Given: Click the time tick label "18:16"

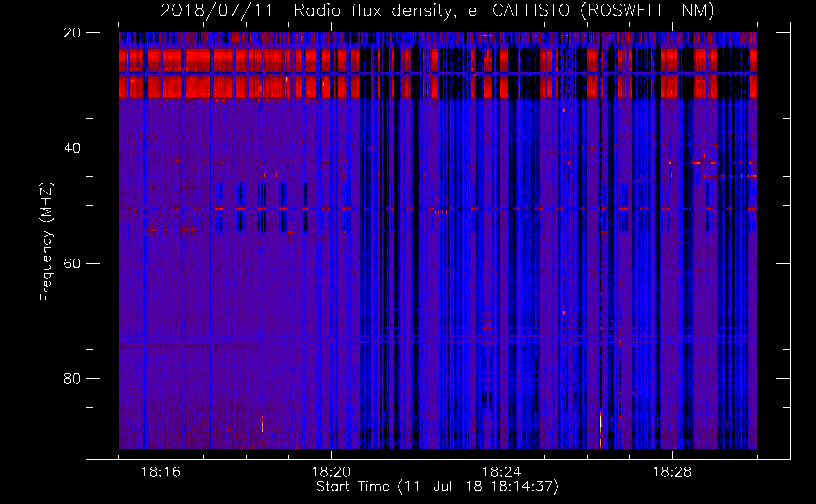Looking at the screenshot, I should (x=161, y=472).
